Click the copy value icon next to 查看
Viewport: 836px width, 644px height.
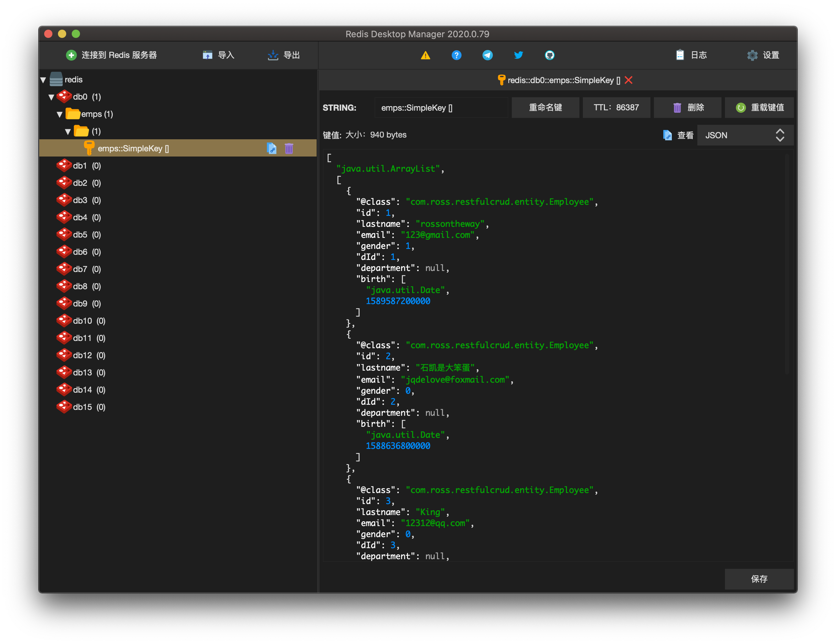click(667, 135)
